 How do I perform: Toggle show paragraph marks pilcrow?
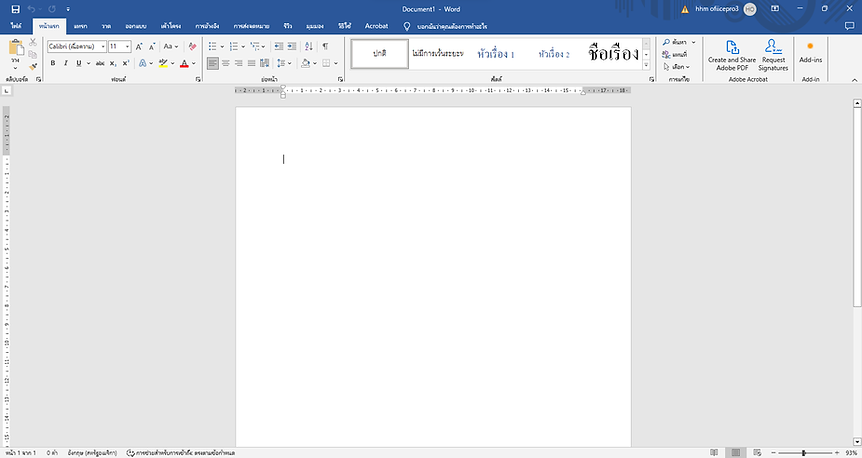pos(325,46)
